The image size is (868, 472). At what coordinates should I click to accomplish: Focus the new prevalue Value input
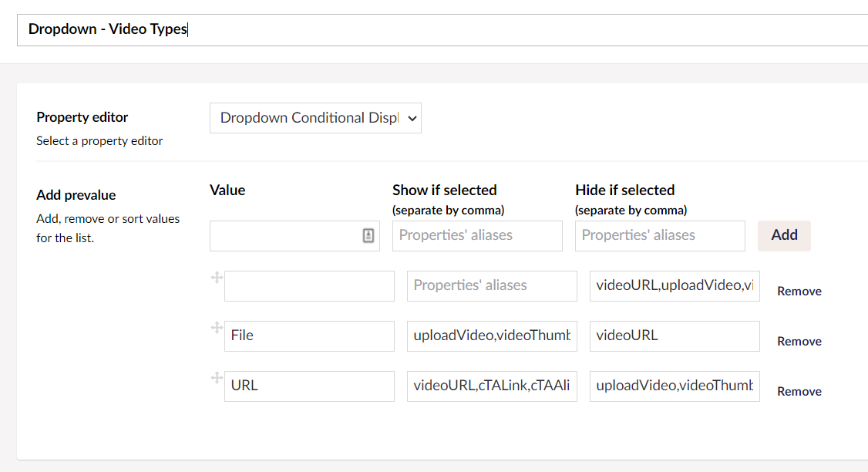coord(294,236)
